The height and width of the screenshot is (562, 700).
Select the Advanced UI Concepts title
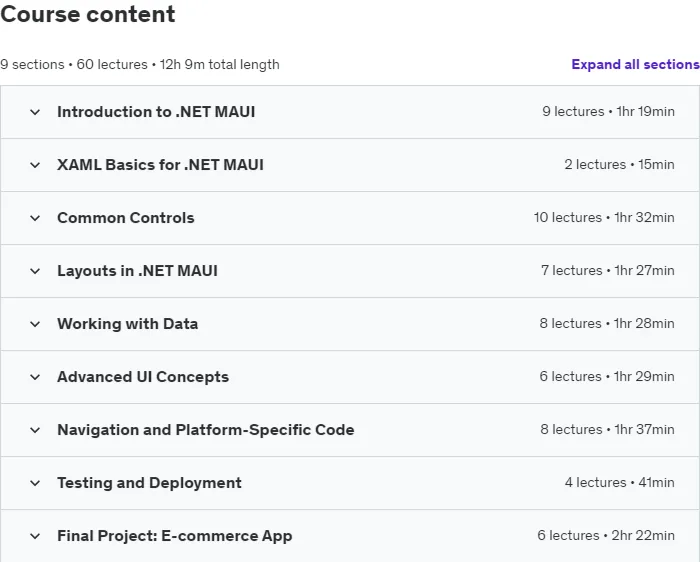pyautogui.click(x=143, y=377)
